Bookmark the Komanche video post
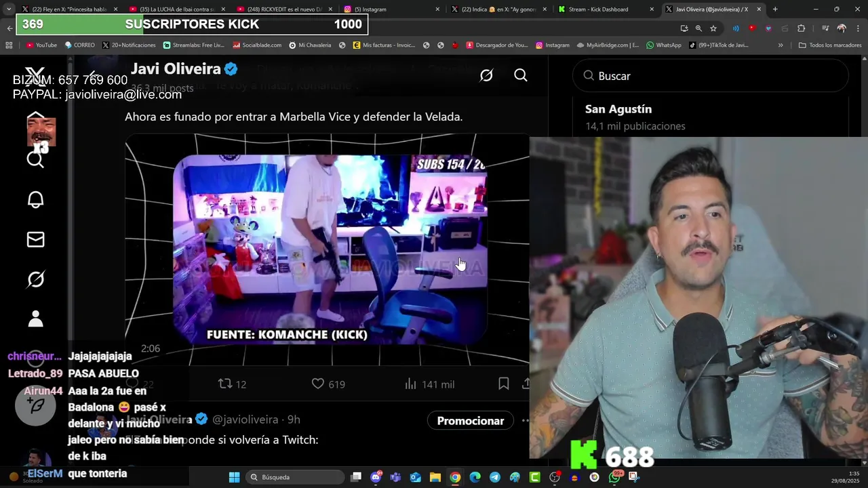 tap(503, 384)
